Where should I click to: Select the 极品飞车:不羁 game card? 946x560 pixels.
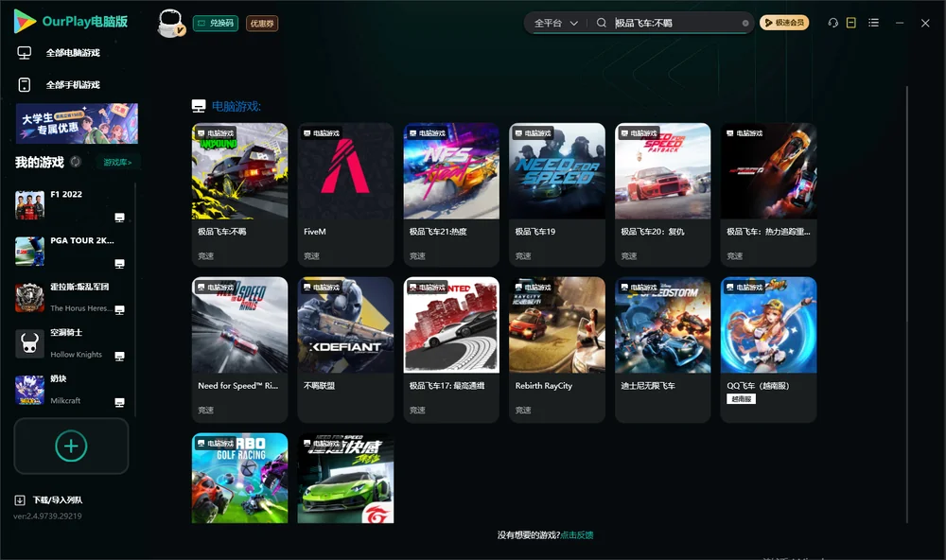coord(239,194)
